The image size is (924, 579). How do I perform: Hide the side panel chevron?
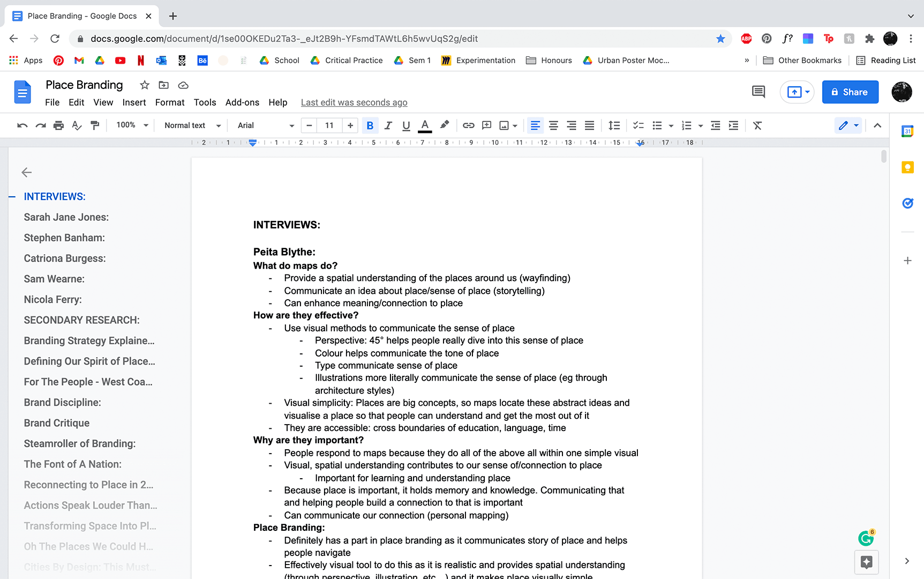pos(907,561)
